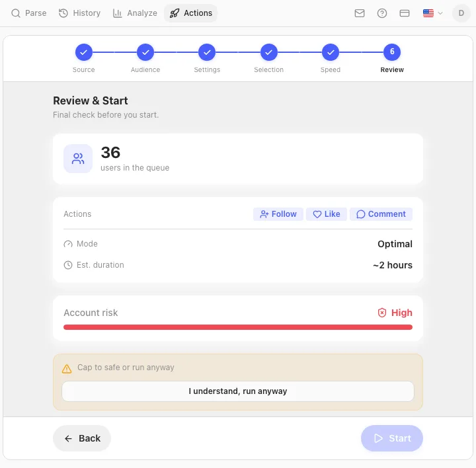
Task: Open the History tab
Action: click(x=79, y=13)
